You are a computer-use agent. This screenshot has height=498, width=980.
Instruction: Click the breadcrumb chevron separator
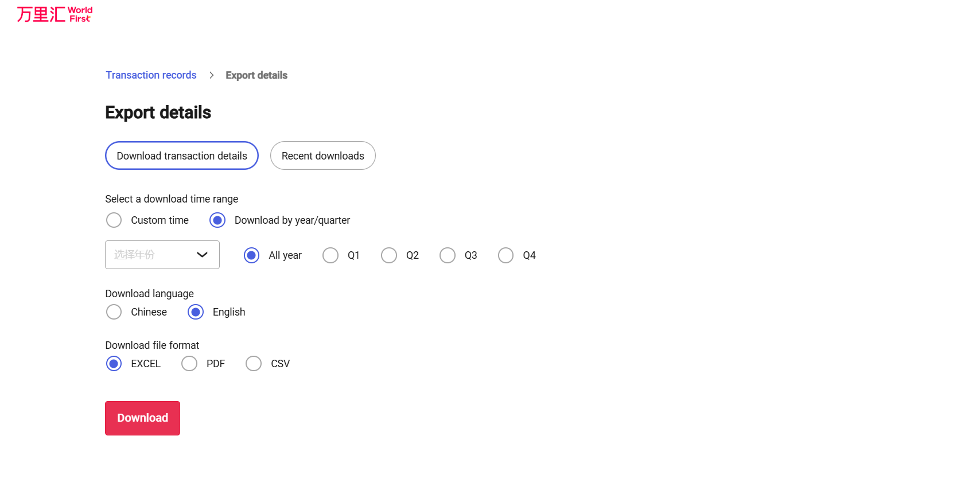212,75
